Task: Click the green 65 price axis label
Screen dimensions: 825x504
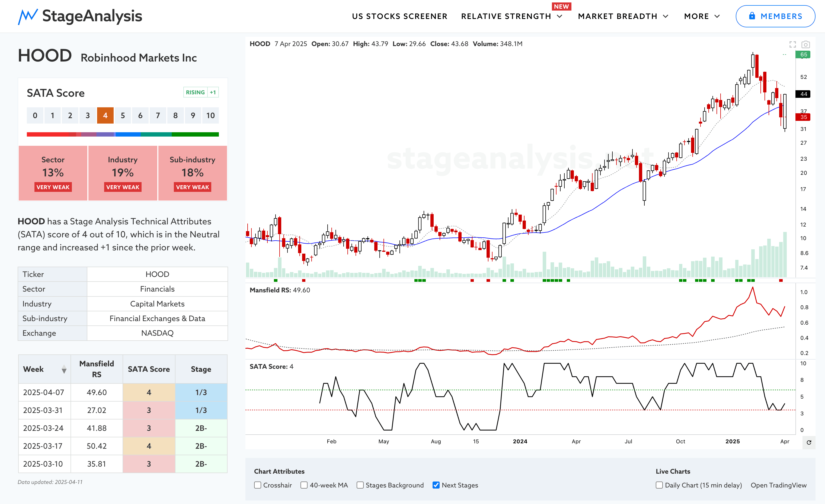Action: pyautogui.click(x=803, y=54)
